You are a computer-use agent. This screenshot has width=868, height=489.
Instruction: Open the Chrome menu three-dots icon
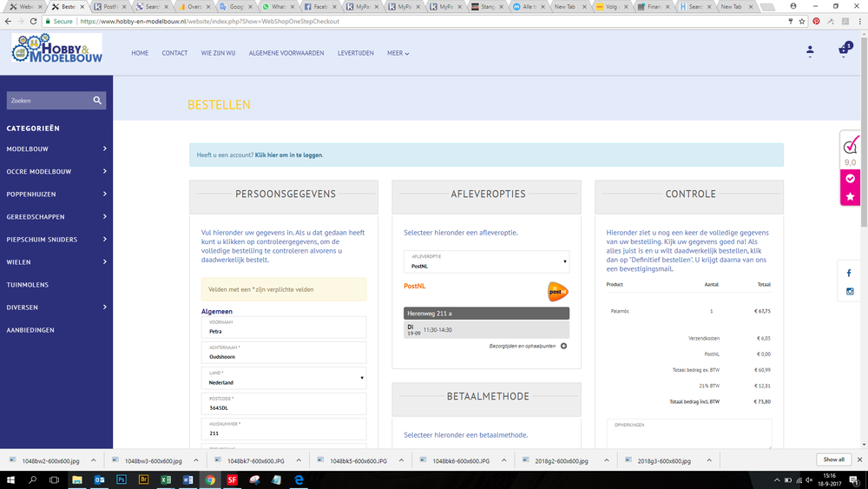pyautogui.click(x=859, y=21)
